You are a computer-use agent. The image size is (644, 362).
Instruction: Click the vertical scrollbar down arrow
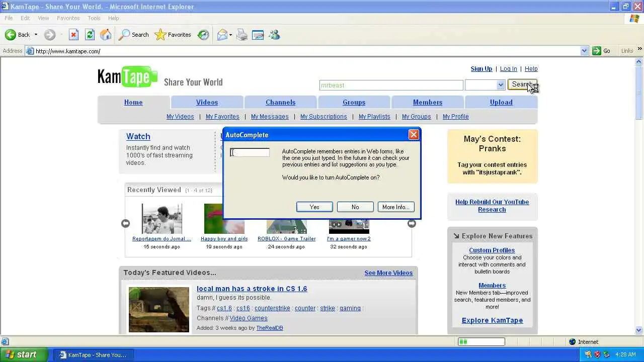pyautogui.click(x=639, y=330)
